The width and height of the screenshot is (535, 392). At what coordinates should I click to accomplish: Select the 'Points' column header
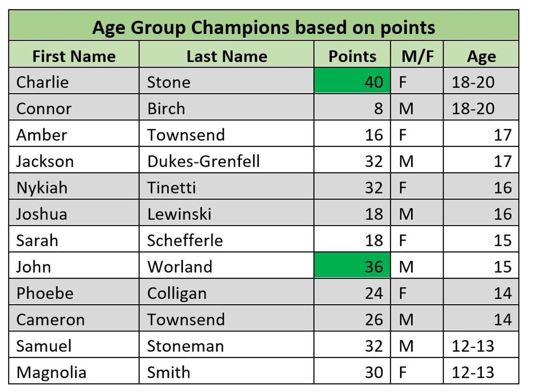point(352,56)
